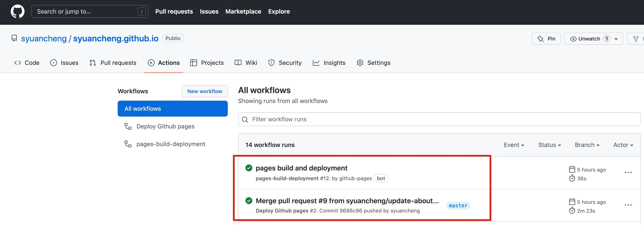Go to the Projects tab
This screenshot has width=644, height=225.
[x=207, y=63]
